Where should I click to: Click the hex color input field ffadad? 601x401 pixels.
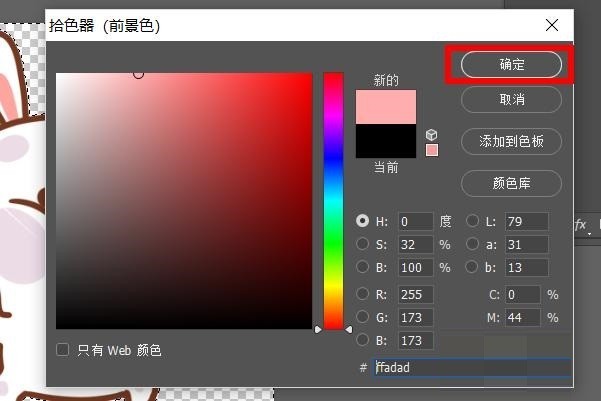pyautogui.click(x=470, y=368)
